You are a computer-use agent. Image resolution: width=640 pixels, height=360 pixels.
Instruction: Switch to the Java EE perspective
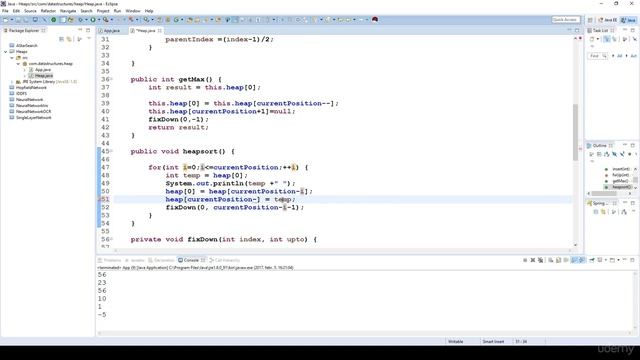[608, 20]
